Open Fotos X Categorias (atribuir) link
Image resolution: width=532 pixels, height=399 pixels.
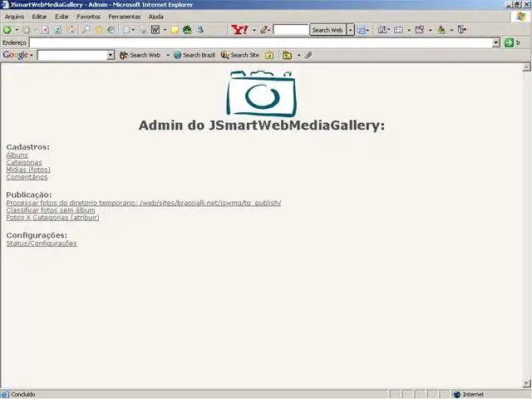pos(52,217)
